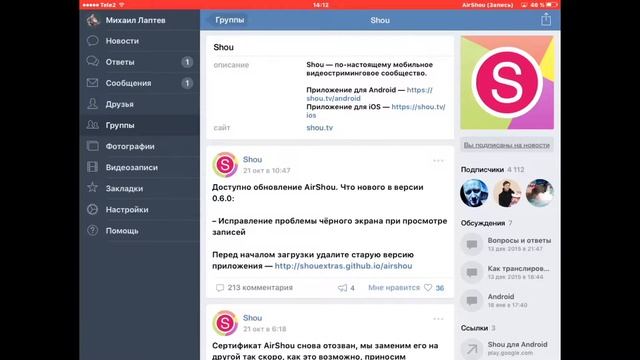
Task: Open Новости in the sidebar
Action: pos(140,41)
